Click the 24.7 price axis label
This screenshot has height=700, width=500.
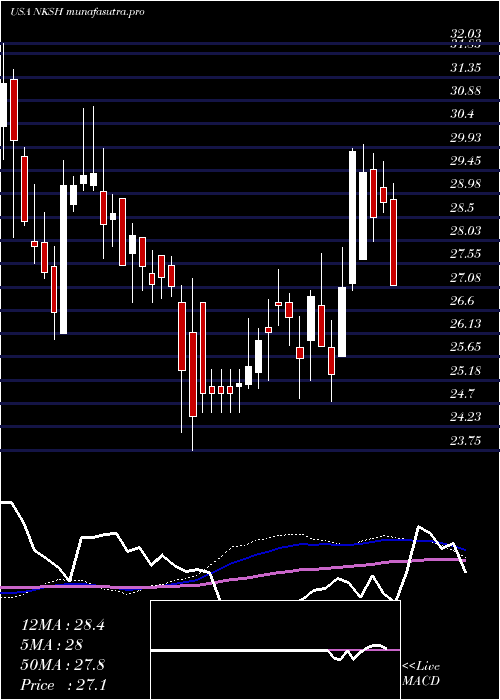[462, 394]
